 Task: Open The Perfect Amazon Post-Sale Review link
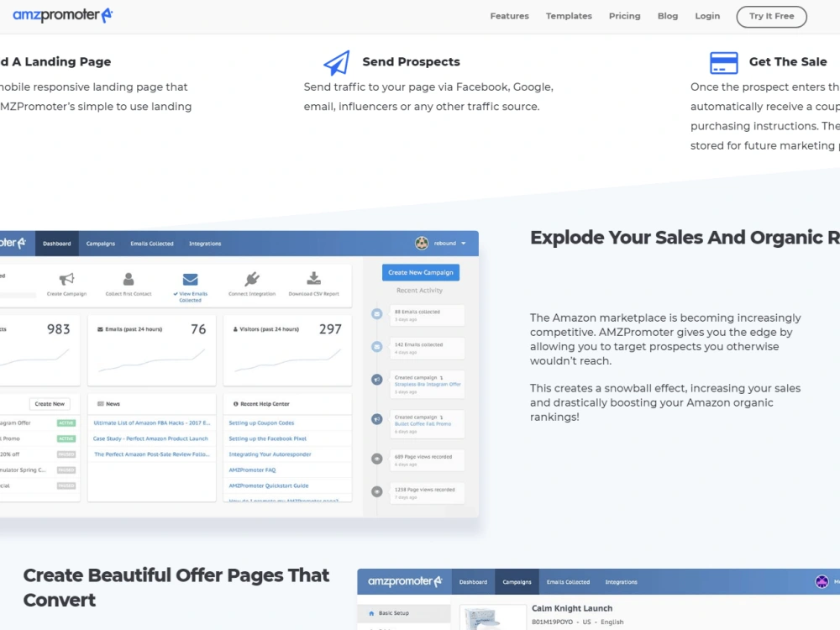pyautogui.click(x=151, y=454)
